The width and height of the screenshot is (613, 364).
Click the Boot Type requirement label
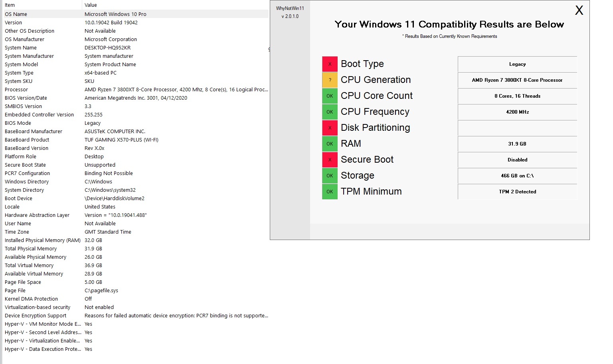click(x=362, y=64)
